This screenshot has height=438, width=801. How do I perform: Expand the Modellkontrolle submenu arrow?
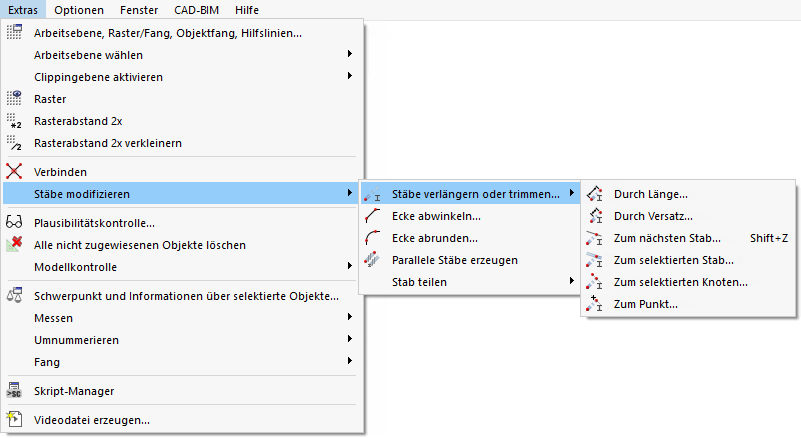pyautogui.click(x=350, y=266)
